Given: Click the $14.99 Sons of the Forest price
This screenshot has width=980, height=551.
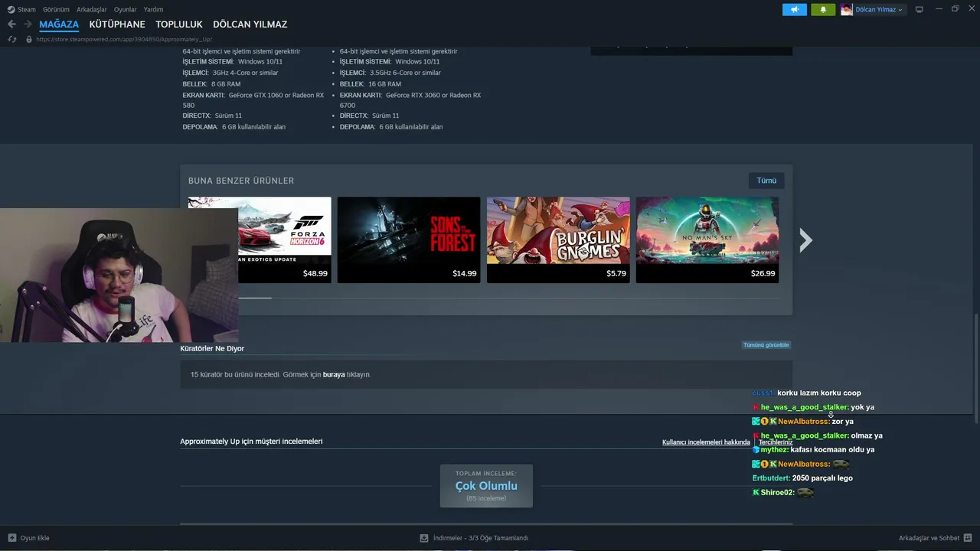Looking at the screenshot, I should 464,273.
